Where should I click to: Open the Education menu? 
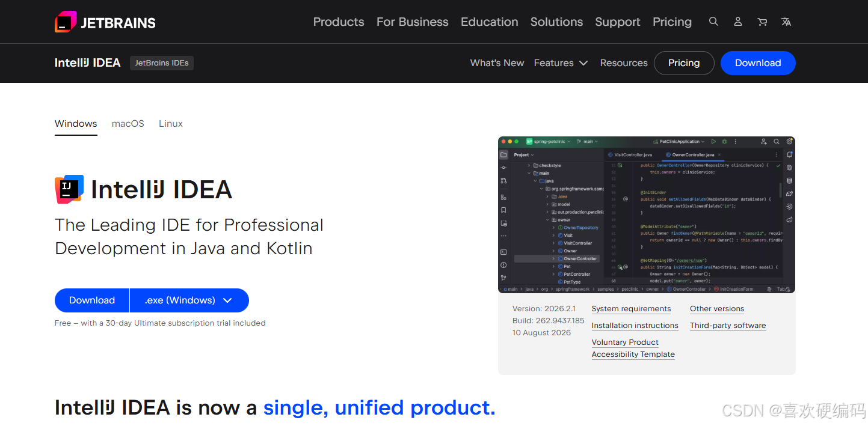click(490, 22)
